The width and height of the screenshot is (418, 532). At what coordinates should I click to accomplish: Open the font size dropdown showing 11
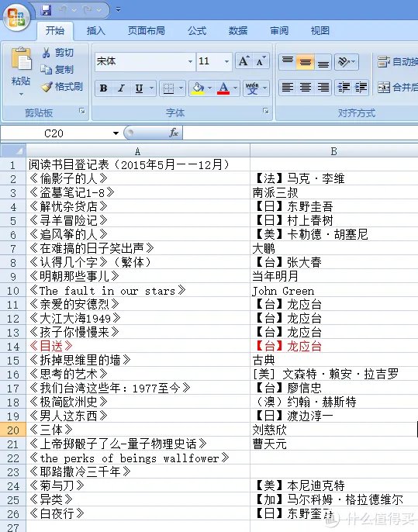[226, 62]
